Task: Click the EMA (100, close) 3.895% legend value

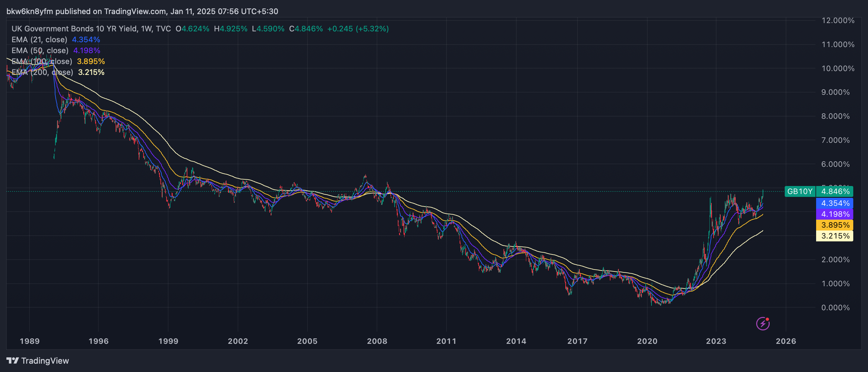Action: coord(91,61)
